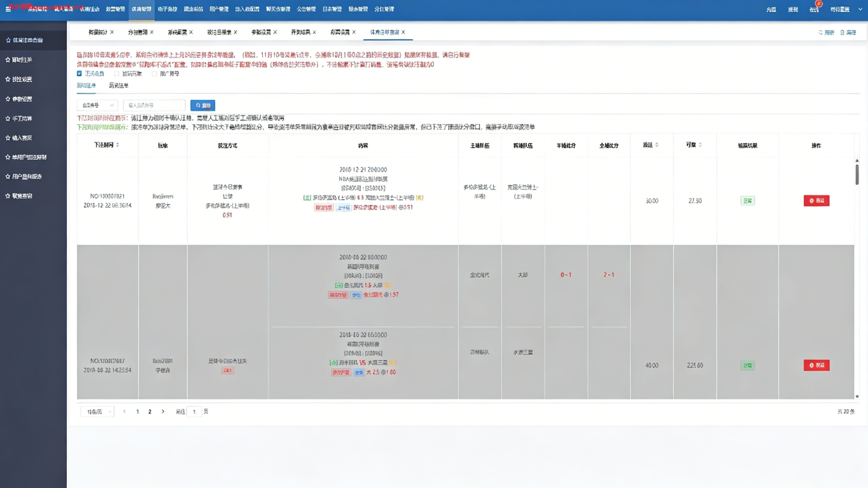The width and height of the screenshot is (868, 488).
Task: Click the refresh icon beside the tab strip
Action: tap(821, 32)
